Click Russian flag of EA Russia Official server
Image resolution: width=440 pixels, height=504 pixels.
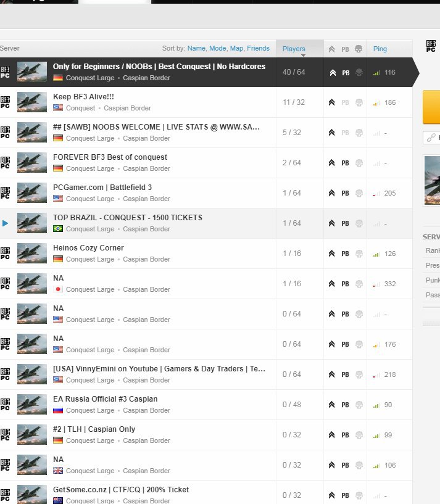tap(58, 410)
